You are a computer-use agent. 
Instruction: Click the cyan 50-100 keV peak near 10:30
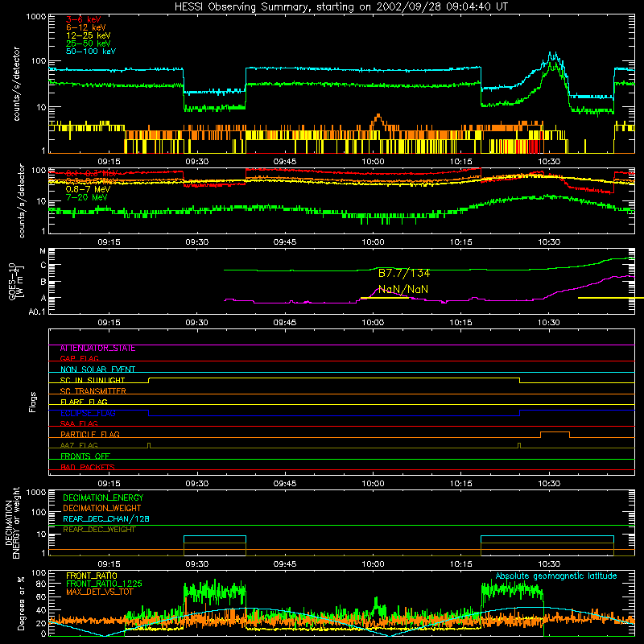(x=553, y=57)
